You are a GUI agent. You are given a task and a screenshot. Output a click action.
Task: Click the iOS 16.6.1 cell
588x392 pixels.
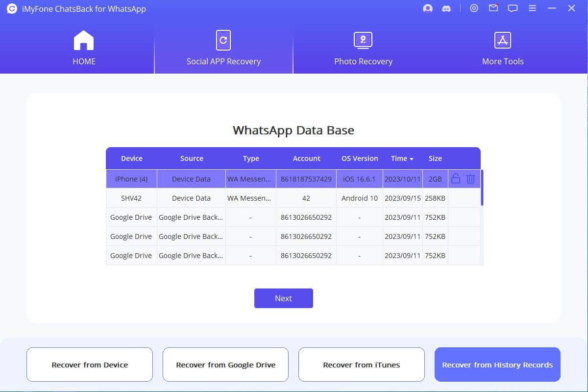pyautogui.click(x=360, y=179)
